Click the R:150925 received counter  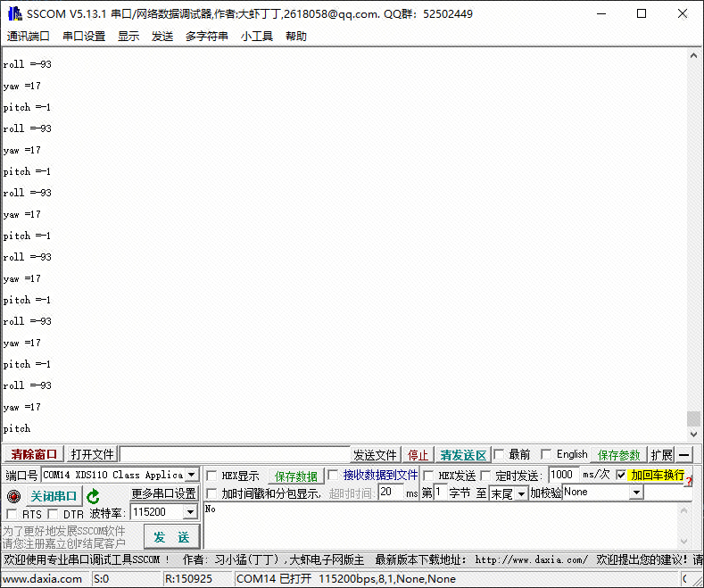click(x=188, y=579)
